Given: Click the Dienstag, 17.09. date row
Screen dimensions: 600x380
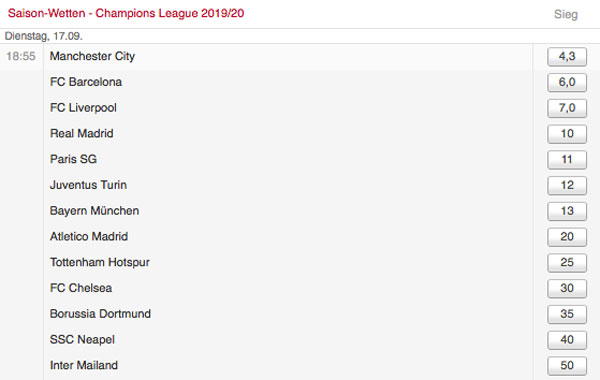Looking at the screenshot, I should (x=300, y=36).
